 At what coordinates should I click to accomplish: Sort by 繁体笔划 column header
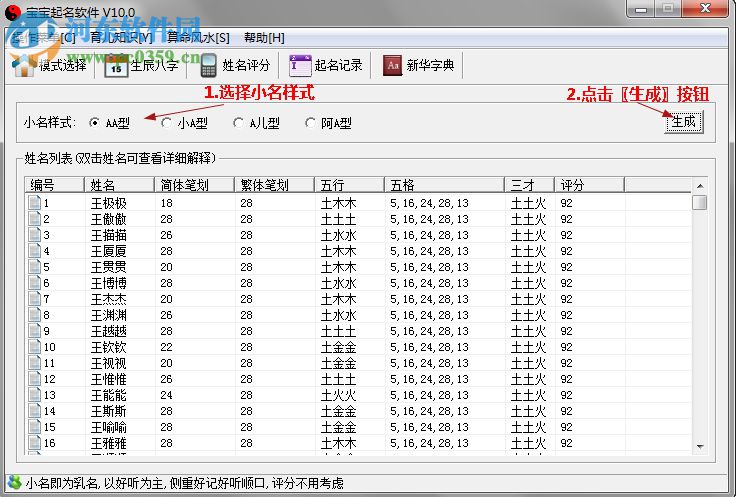(x=275, y=185)
